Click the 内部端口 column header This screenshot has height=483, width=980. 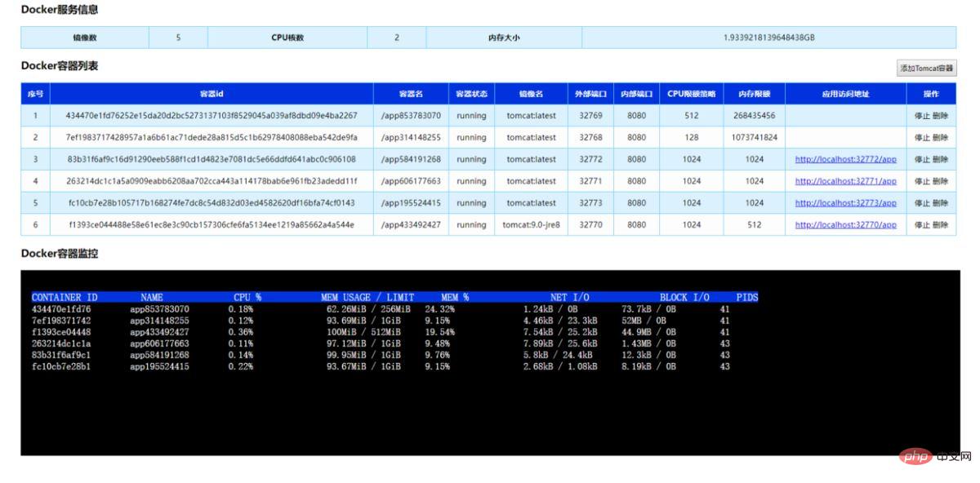click(x=636, y=94)
